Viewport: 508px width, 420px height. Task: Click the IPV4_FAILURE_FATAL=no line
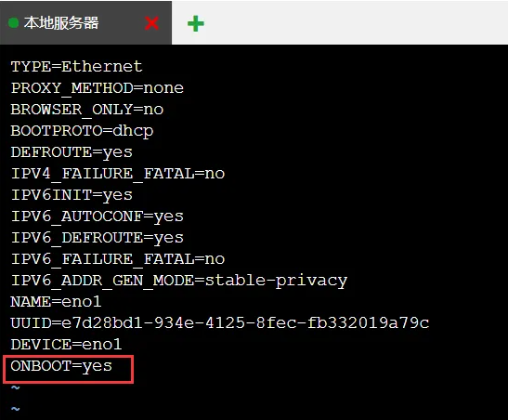click(118, 174)
